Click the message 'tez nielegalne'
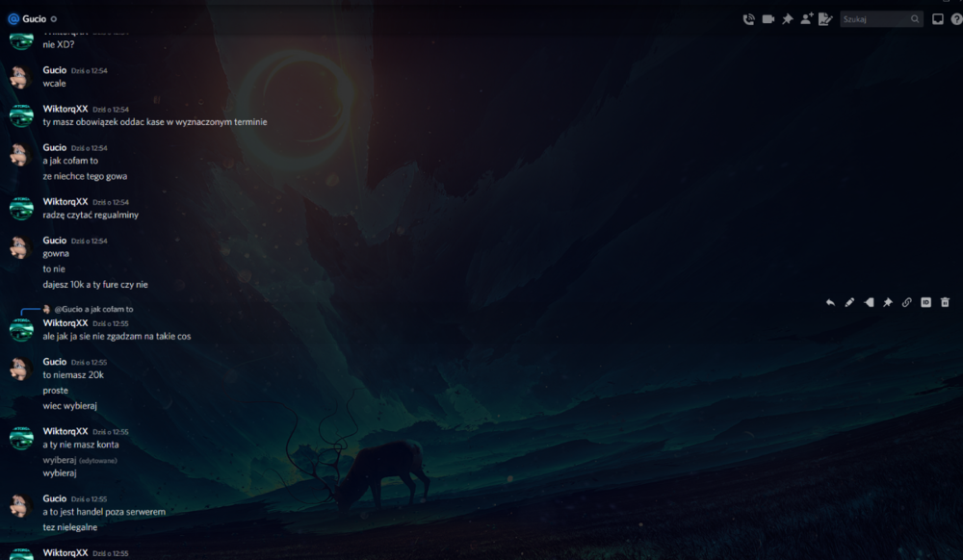 pos(70,527)
